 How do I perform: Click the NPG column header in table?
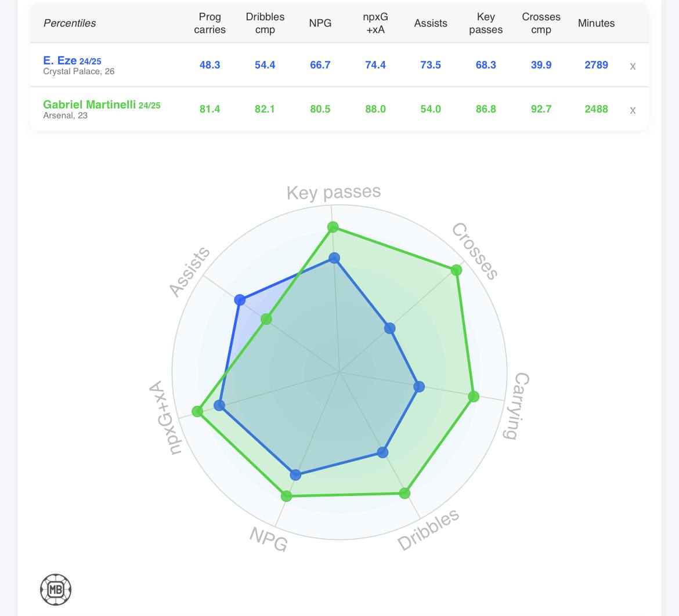click(320, 23)
